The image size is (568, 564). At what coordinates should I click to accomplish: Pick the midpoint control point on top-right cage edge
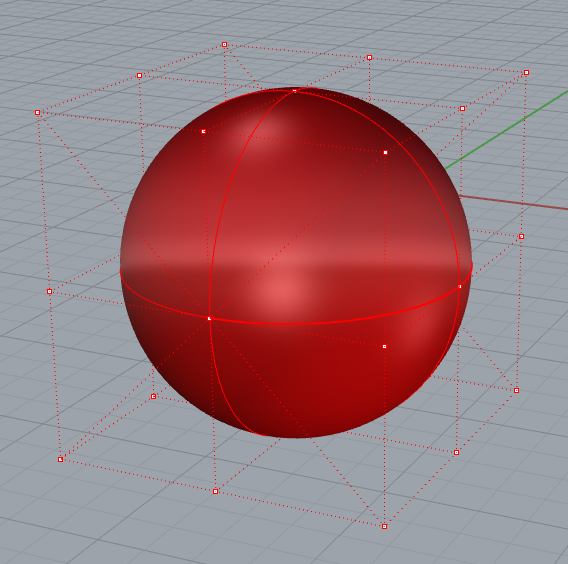pos(462,108)
